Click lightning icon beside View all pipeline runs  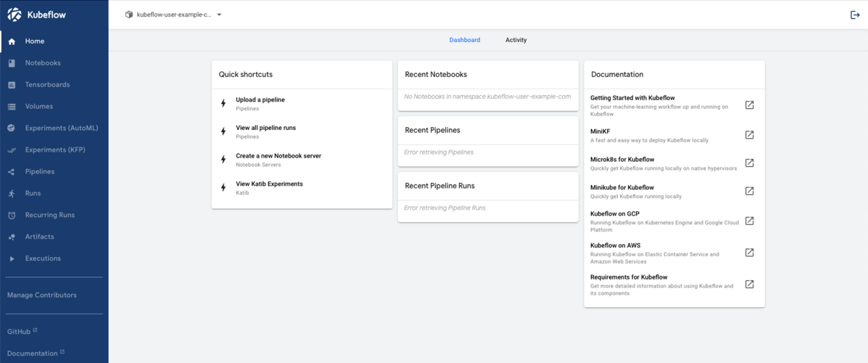[x=223, y=131]
